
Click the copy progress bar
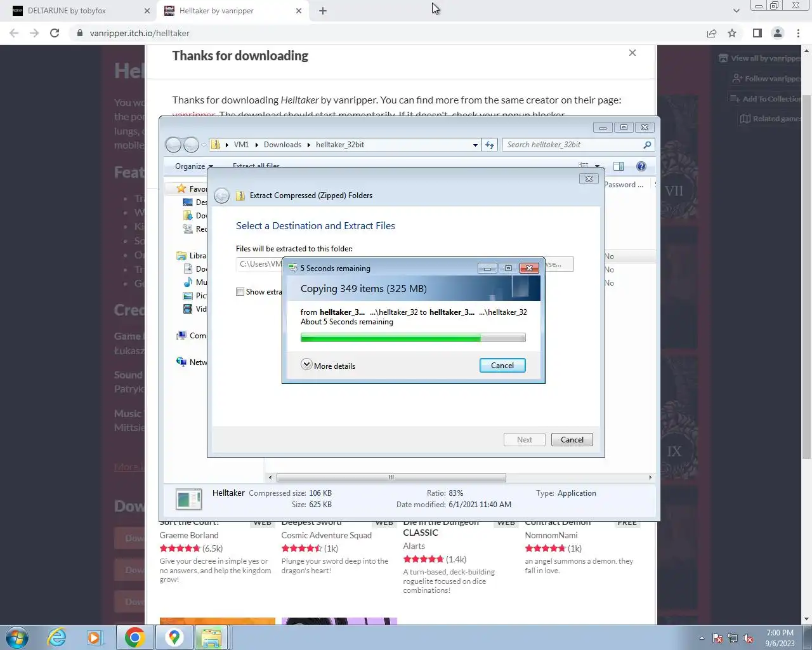pos(413,338)
